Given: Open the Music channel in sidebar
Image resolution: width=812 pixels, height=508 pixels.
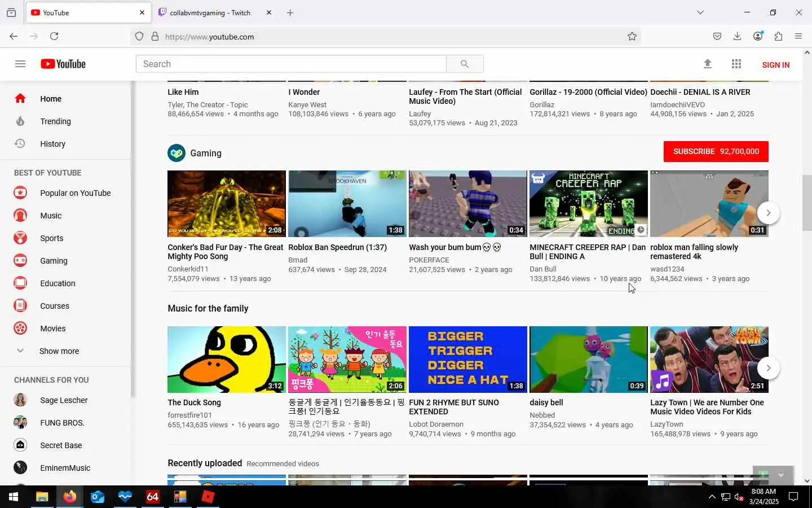Looking at the screenshot, I should [51, 216].
